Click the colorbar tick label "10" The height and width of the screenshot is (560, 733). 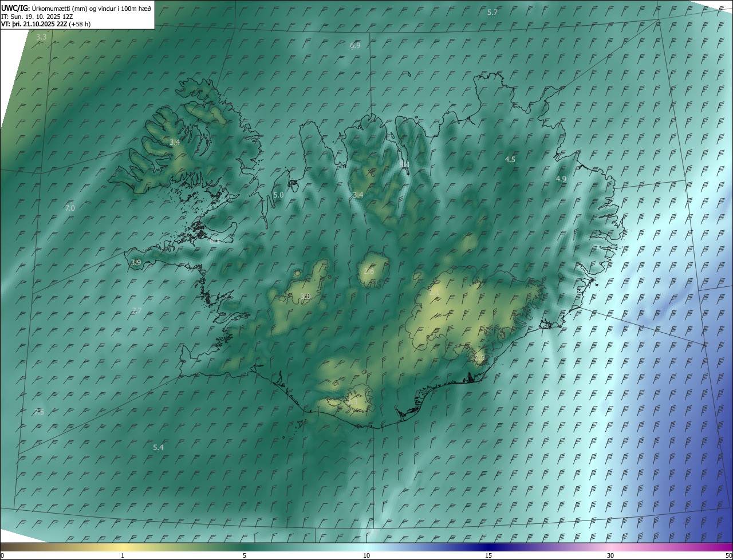pos(366,556)
